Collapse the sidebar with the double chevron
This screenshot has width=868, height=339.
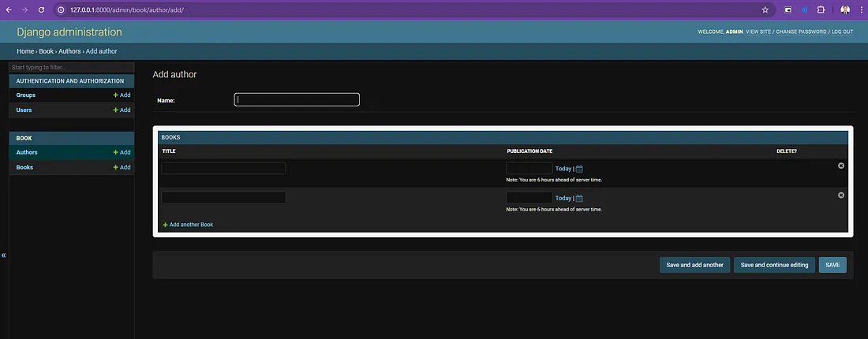[4, 255]
